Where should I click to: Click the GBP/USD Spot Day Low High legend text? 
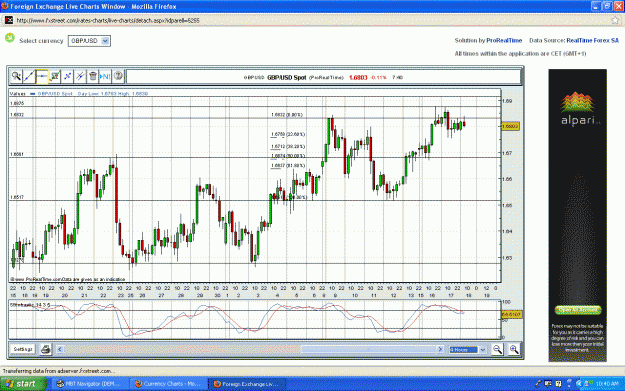tap(93, 94)
